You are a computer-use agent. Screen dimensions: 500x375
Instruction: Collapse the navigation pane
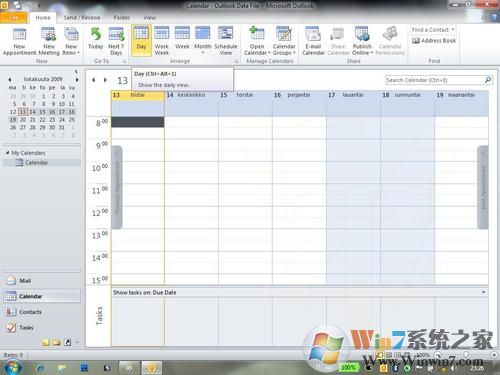click(x=76, y=71)
